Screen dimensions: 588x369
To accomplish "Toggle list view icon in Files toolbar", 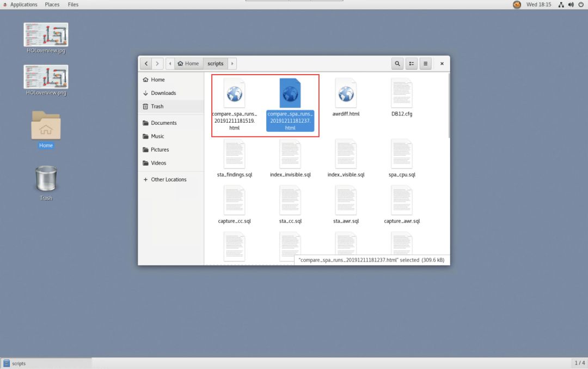I will pos(412,63).
